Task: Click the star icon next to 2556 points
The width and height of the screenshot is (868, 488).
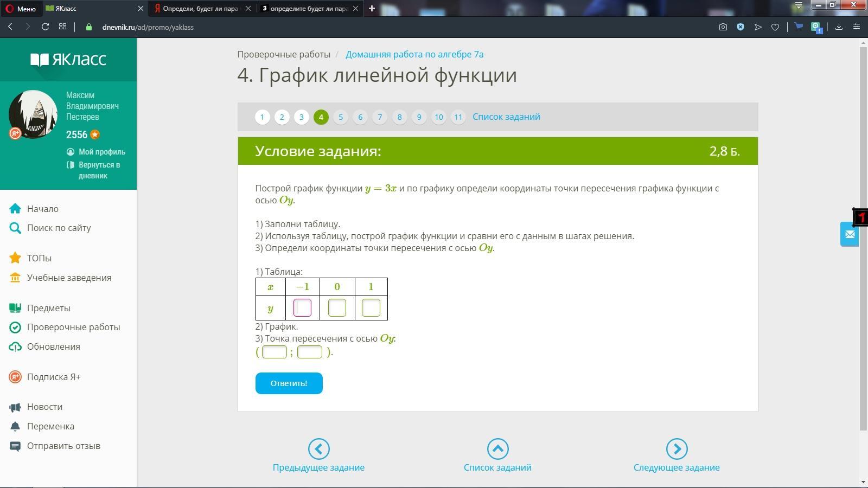Action: tap(95, 134)
